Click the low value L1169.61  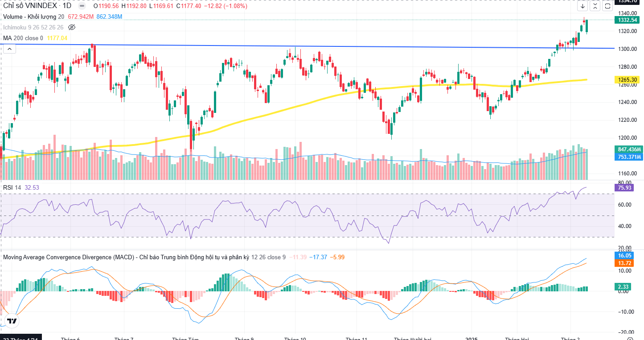coord(161,6)
